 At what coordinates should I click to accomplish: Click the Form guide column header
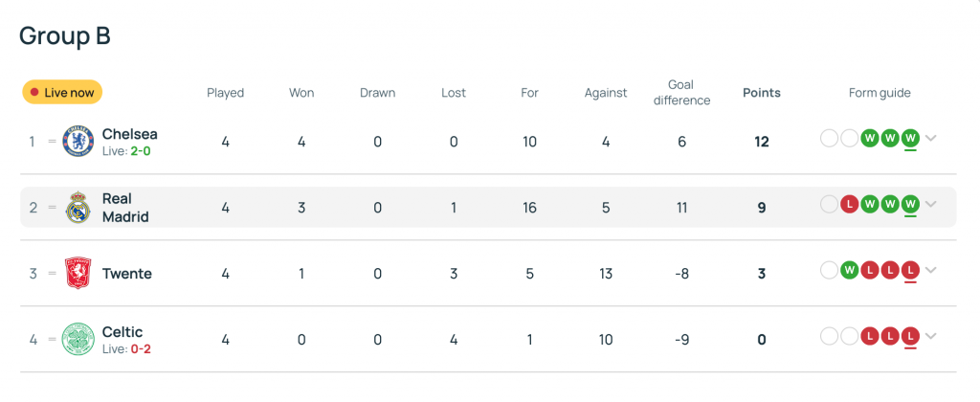tap(880, 93)
